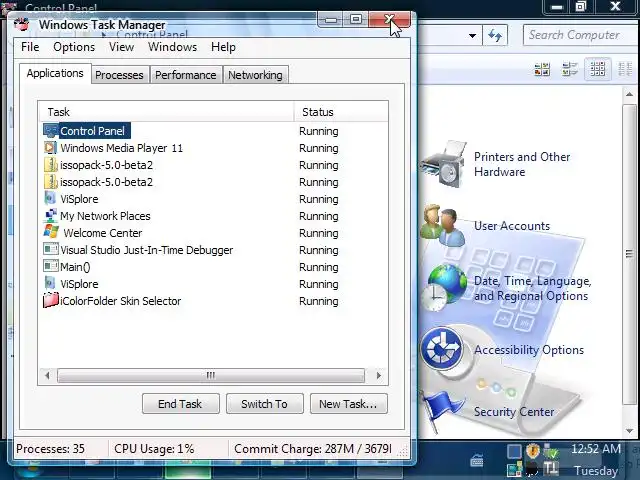Click the 12:52 AM taskbar clock
This screenshot has width=640, height=480.
[x=596, y=449]
